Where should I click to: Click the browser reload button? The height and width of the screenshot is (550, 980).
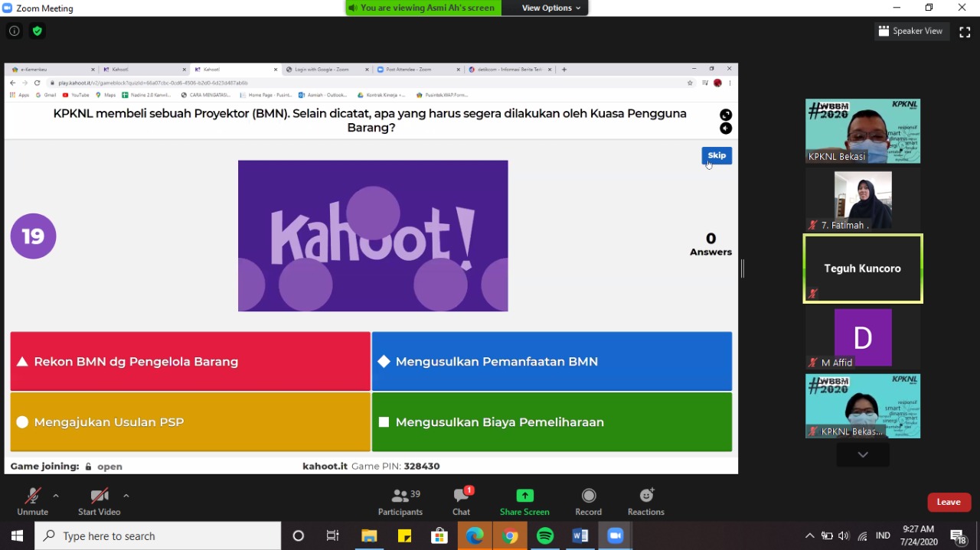coord(37,83)
